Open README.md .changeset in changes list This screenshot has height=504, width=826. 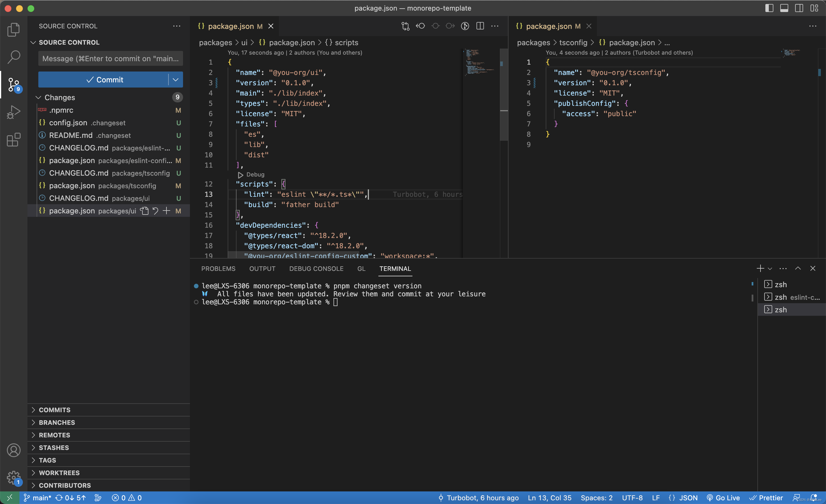(109, 136)
